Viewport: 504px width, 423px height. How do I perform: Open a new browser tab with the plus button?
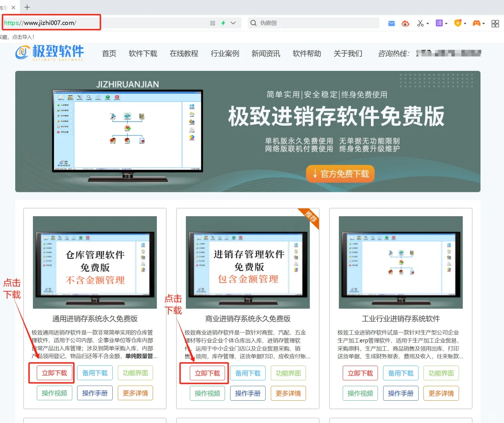pyautogui.click(x=27, y=7)
